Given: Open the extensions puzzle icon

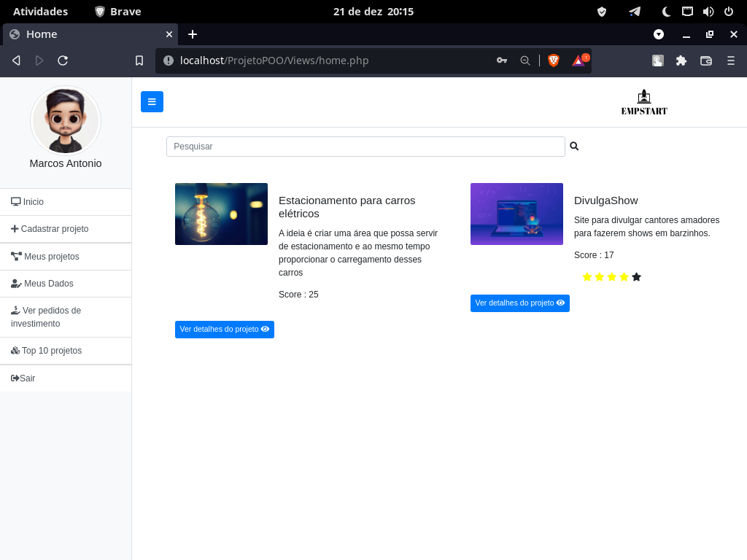Looking at the screenshot, I should (x=681, y=61).
